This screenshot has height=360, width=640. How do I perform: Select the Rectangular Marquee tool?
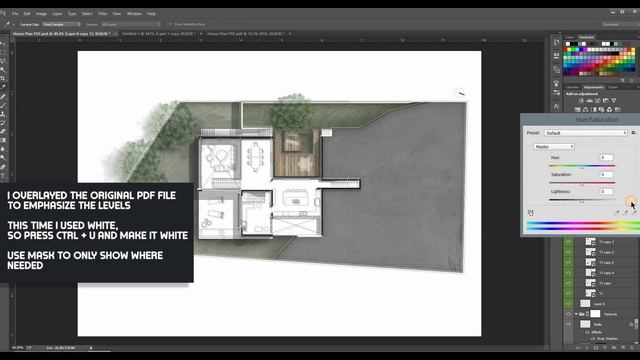pyautogui.click(x=3, y=52)
